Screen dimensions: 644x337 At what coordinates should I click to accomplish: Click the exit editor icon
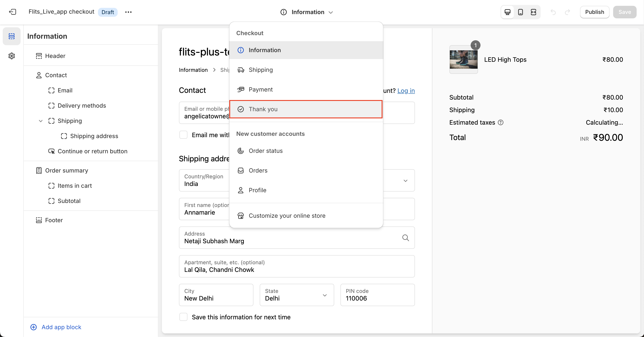[x=13, y=12]
